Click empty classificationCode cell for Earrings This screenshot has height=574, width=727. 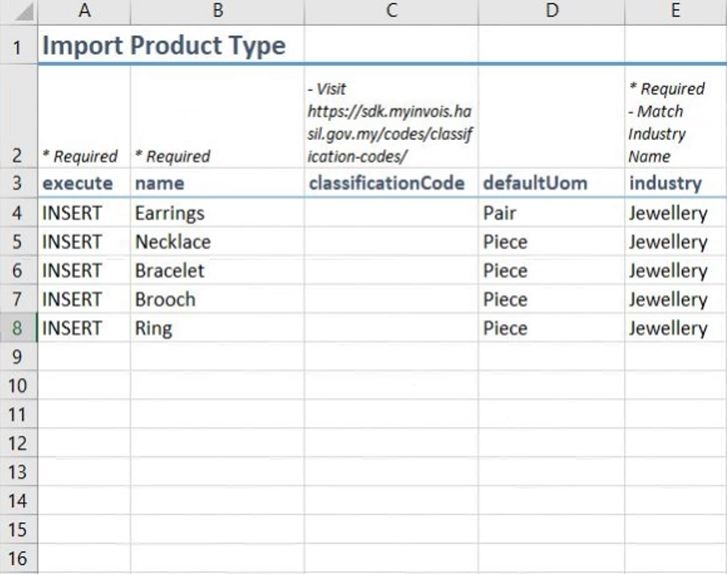coord(391,212)
